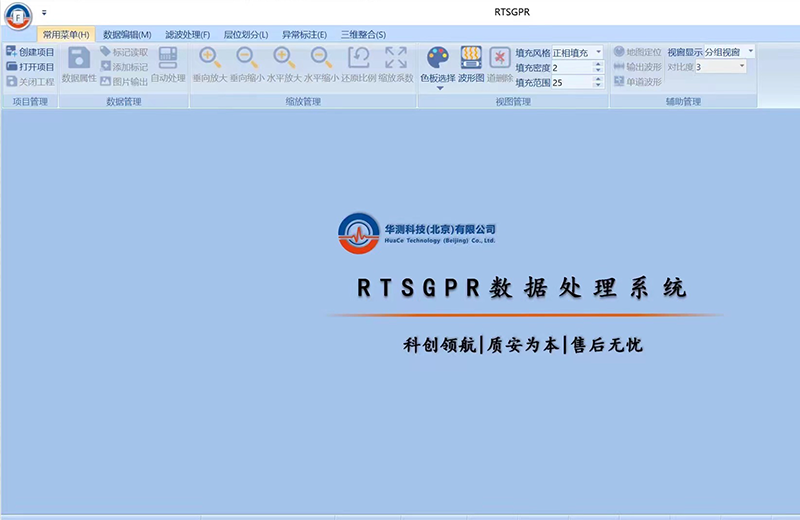Click 水平缩小 horizontal zoom-out magnifier
This screenshot has height=520, width=800.
click(321, 58)
